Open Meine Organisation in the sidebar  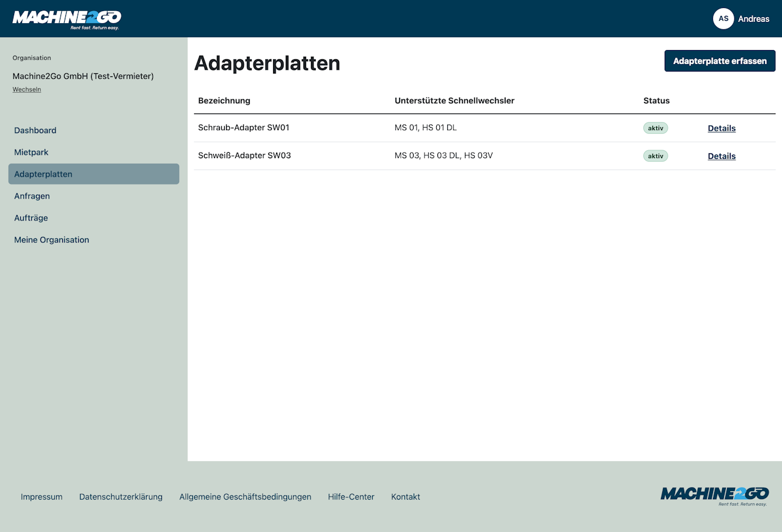pos(52,240)
